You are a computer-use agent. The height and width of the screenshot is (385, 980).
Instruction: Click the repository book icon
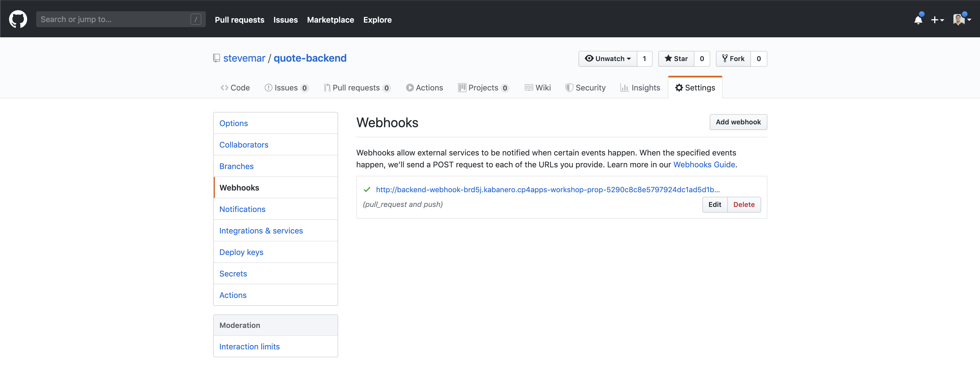pos(217,58)
